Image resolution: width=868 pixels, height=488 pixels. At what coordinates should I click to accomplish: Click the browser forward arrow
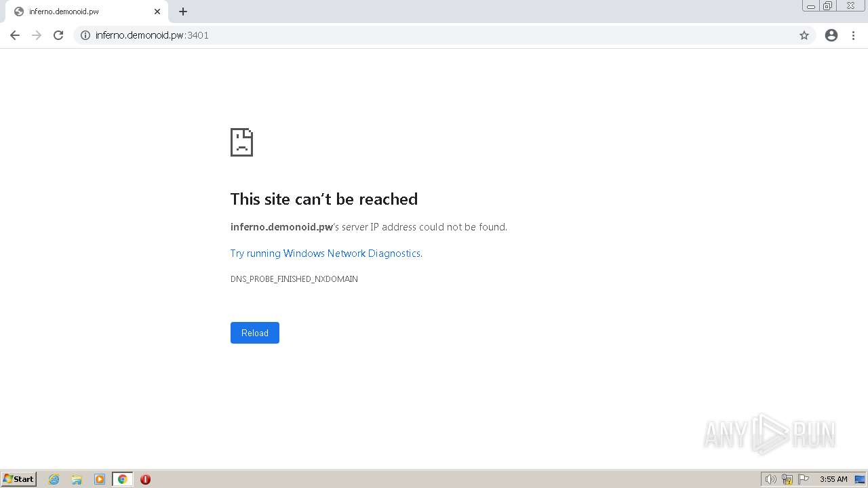[37, 35]
